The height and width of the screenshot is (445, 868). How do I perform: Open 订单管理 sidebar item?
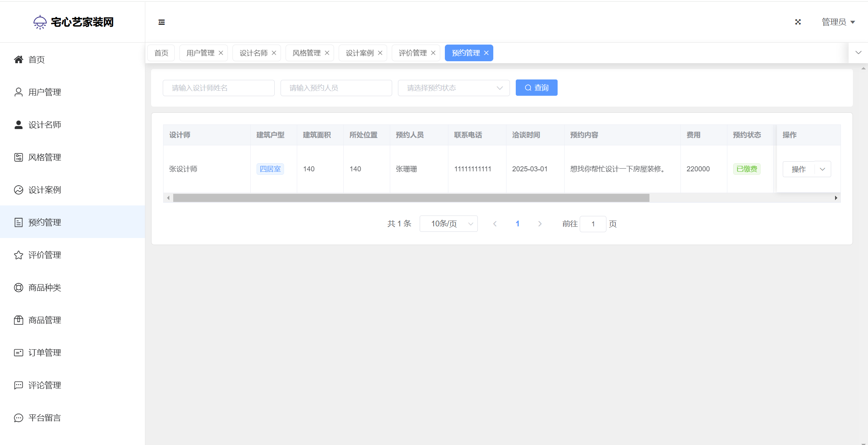(x=45, y=353)
